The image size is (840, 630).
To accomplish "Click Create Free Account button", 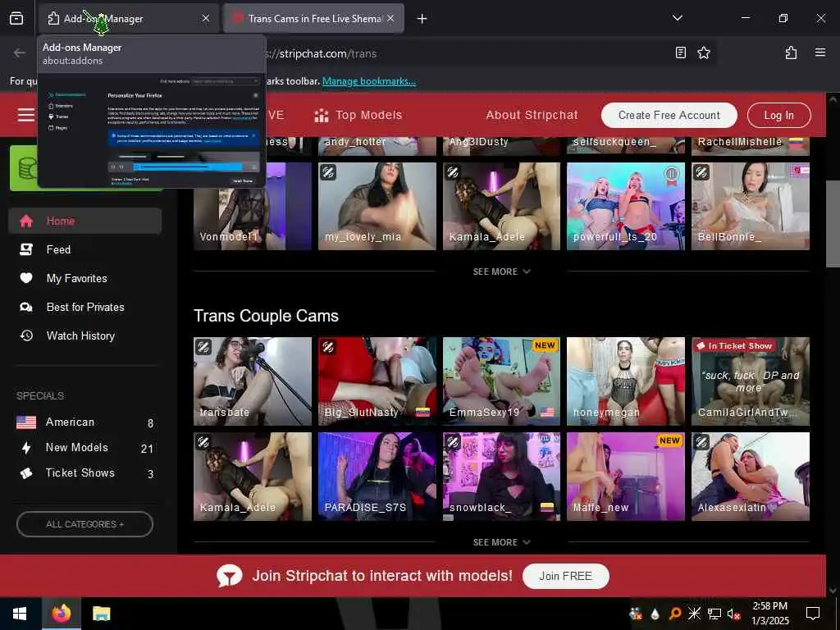I will pos(669,115).
